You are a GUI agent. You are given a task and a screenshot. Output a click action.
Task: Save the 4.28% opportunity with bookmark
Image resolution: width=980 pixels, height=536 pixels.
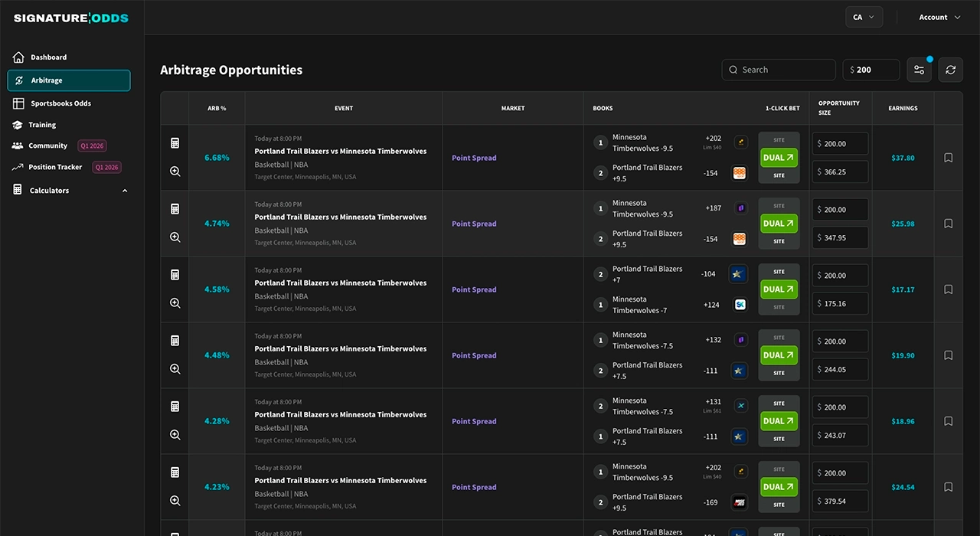click(x=948, y=421)
